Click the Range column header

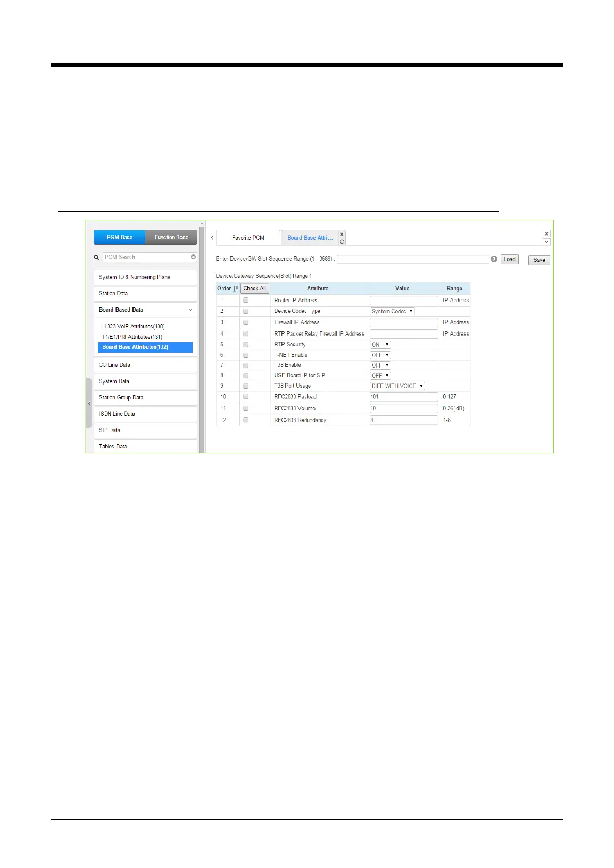coord(455,289)
